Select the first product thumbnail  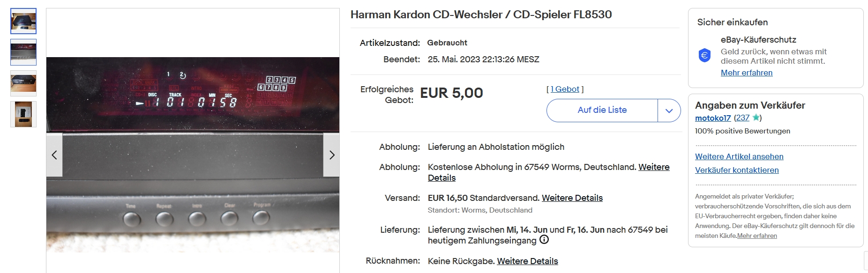pyautogui.click(x=23, y=21)
